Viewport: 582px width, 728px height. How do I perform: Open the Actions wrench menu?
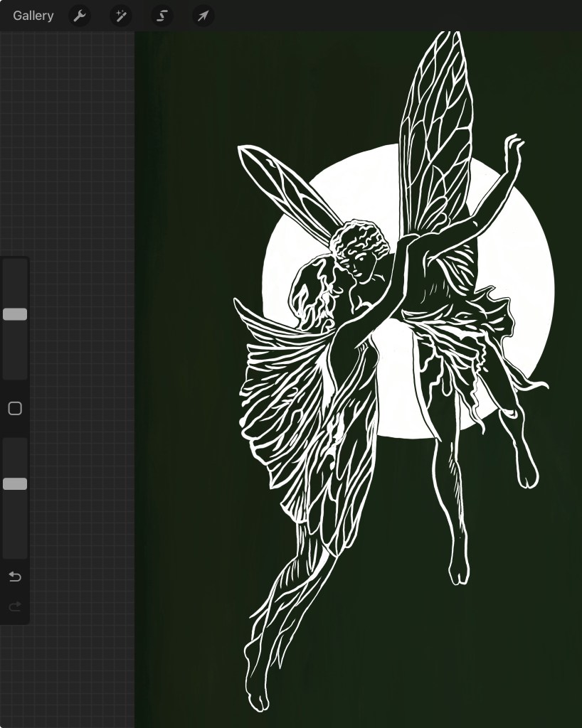tap(79, 16)
